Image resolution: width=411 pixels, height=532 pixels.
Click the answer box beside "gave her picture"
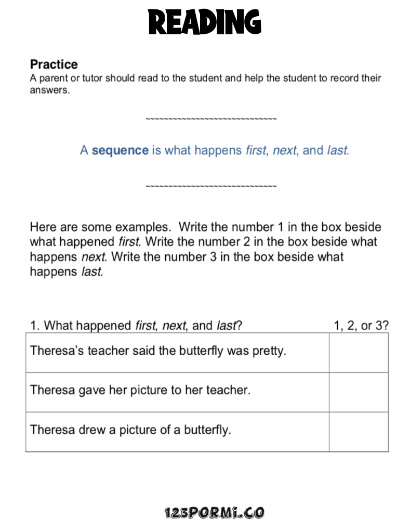click(x=359, y=392)
